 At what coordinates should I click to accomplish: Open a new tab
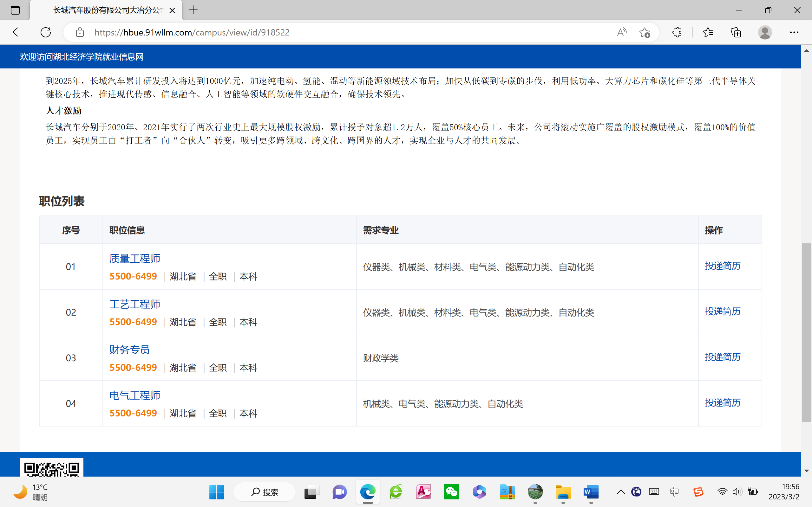coord(193,10)
